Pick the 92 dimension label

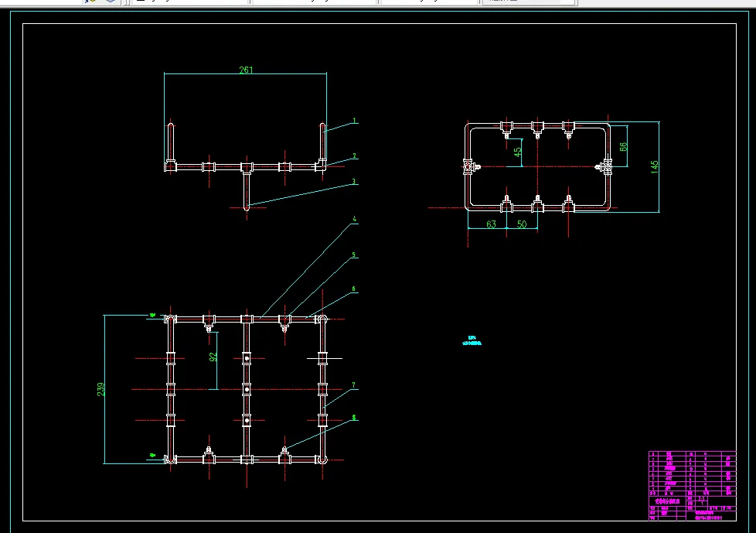click(x=213, y=357)
